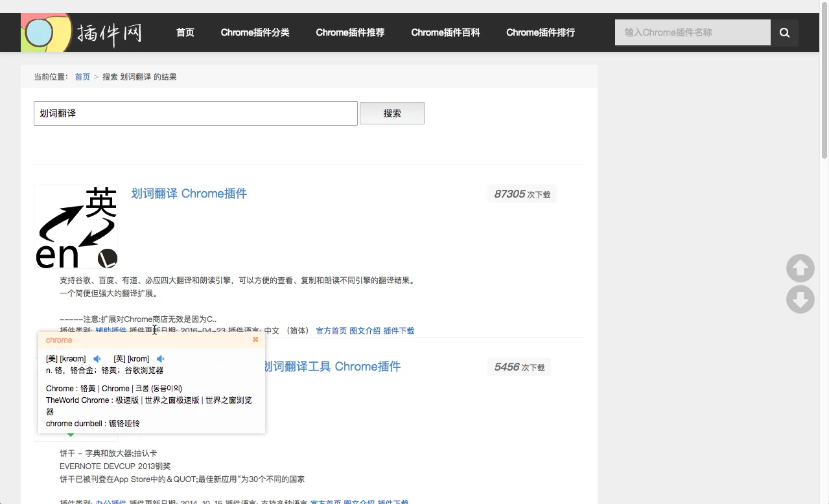Play the British pronunciation speaker icon
This screenshot has height=504, width=829.
[161, 359]
